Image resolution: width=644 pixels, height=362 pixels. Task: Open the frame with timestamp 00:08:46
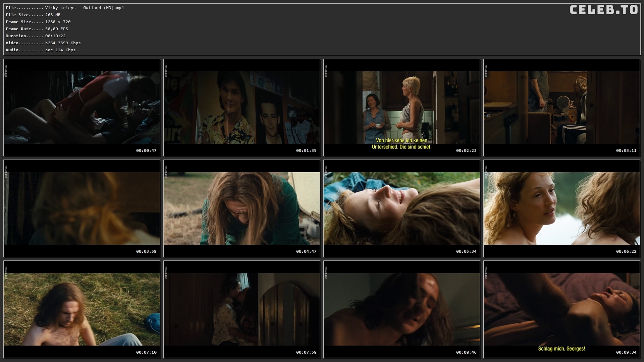(x=401, y=309)
